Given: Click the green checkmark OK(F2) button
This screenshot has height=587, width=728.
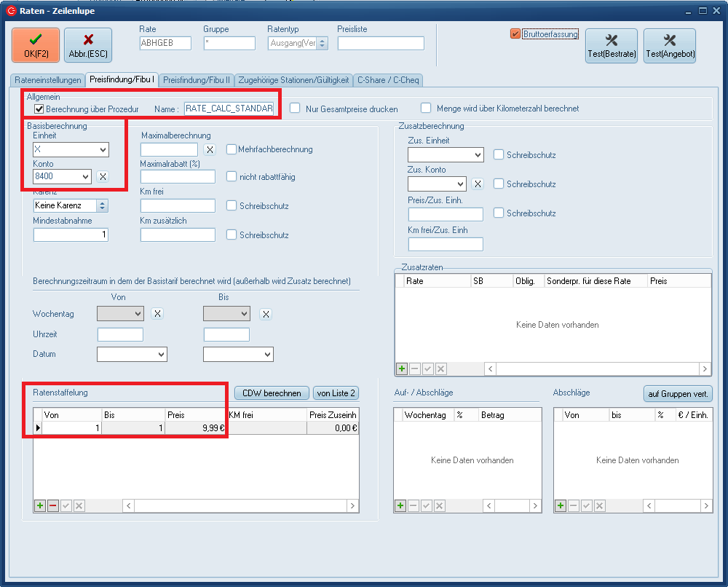Looking at the screenshot, I should (x=36, y=45).
